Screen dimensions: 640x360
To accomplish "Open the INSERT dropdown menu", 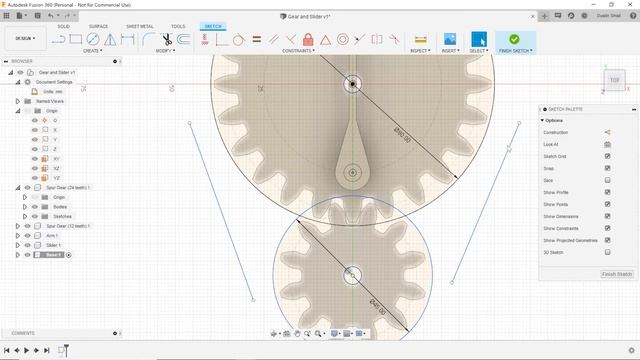I will pyautogui.click(x=450, y=51).
